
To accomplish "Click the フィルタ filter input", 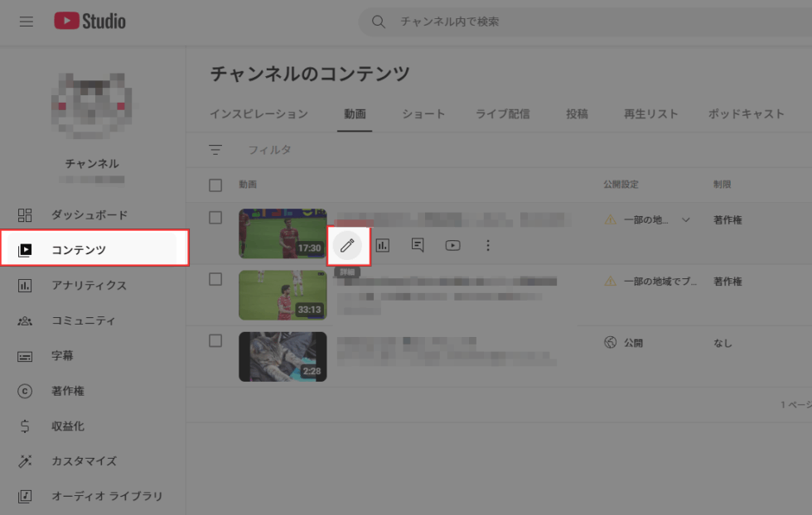I will point(270,150).
